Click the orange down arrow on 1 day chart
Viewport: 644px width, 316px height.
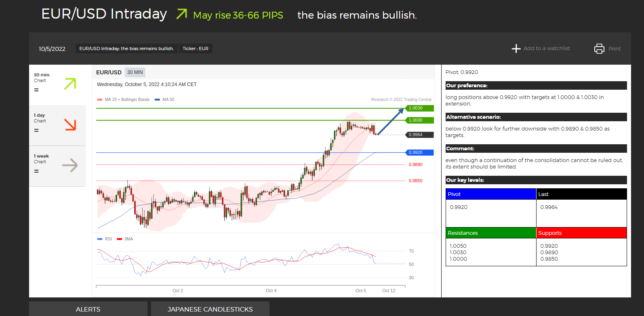pos(70,124)
